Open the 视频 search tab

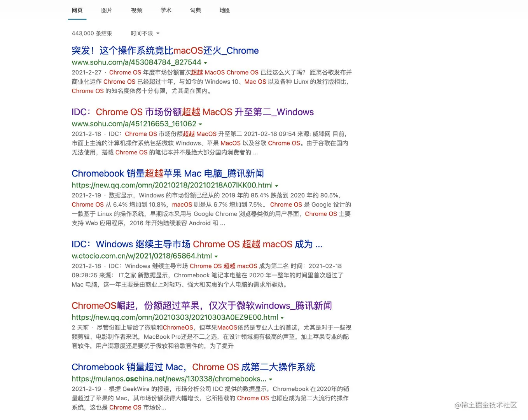[x=136, y=10]
